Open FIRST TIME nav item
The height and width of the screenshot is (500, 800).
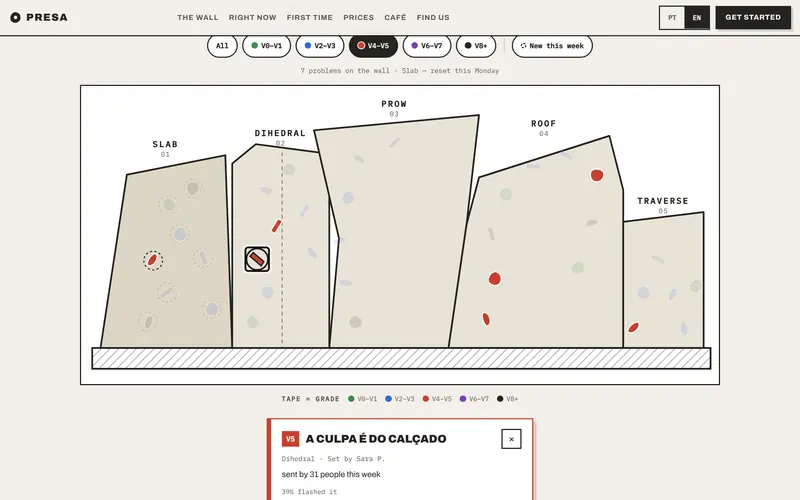click(x=310, y=17)
